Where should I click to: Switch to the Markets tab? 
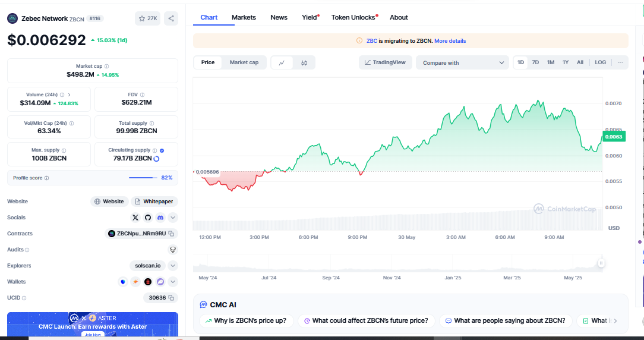click(x=244, y=17)
